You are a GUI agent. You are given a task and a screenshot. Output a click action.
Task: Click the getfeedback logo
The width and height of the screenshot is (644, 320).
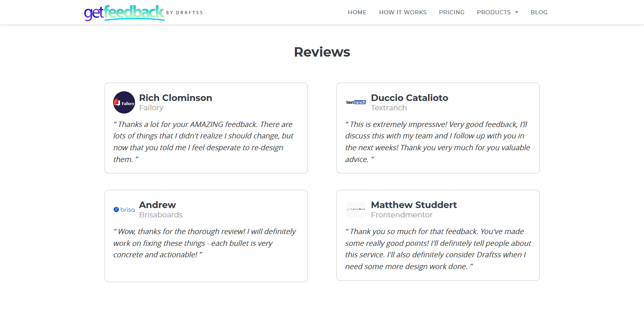pyautogui.click(x=124, y=13)
